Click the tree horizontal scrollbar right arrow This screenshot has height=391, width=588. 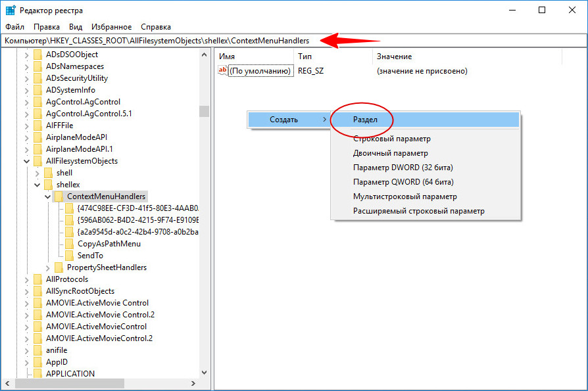pyautogui.click(x=193, y=384)
